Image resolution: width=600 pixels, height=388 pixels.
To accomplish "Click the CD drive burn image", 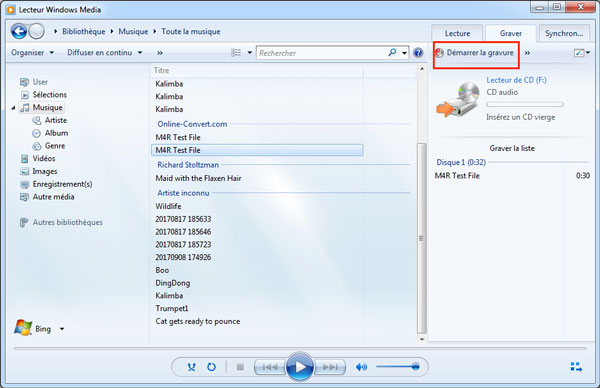I will (458, 99).
